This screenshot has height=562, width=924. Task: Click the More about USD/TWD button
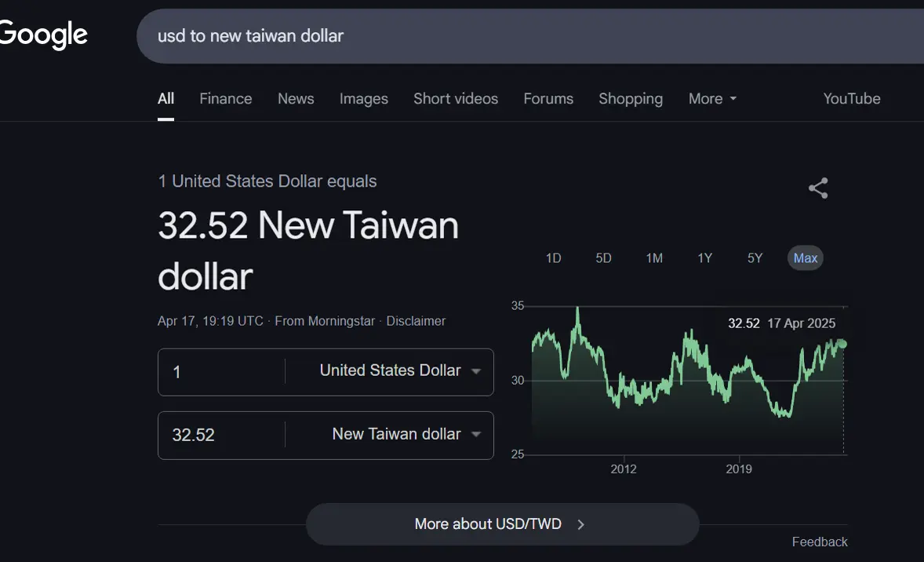pyautogui.click(x=488, y=524)
